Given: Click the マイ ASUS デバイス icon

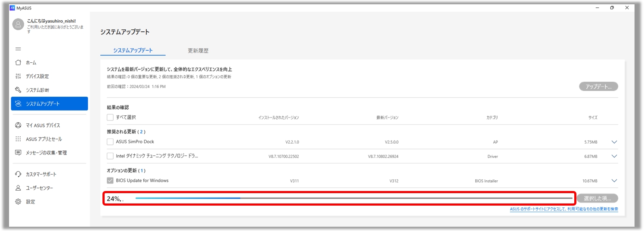Looking at the screenshot, I should click(x=18, y=125).
